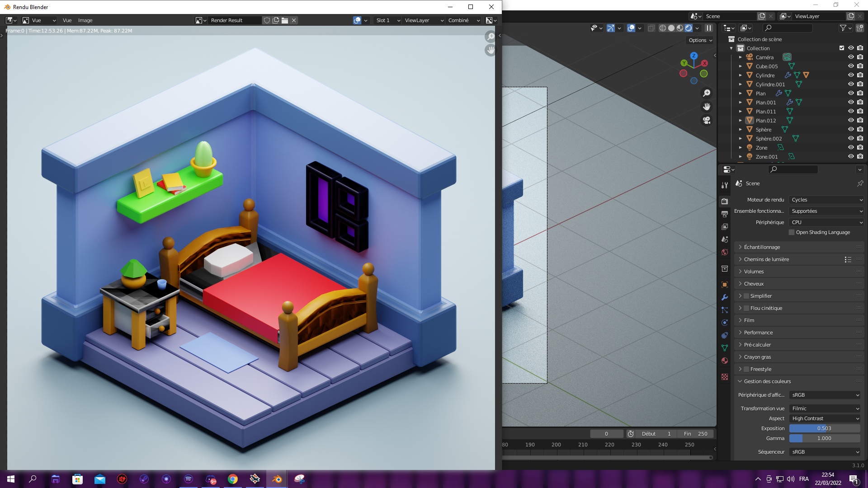868x488 pixels.
Task: Enable the Simplifier checkbox
Action: point(746,296)
